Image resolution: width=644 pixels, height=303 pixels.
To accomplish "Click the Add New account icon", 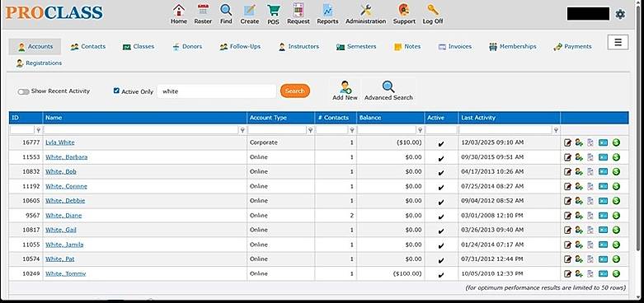I will 345,87.
